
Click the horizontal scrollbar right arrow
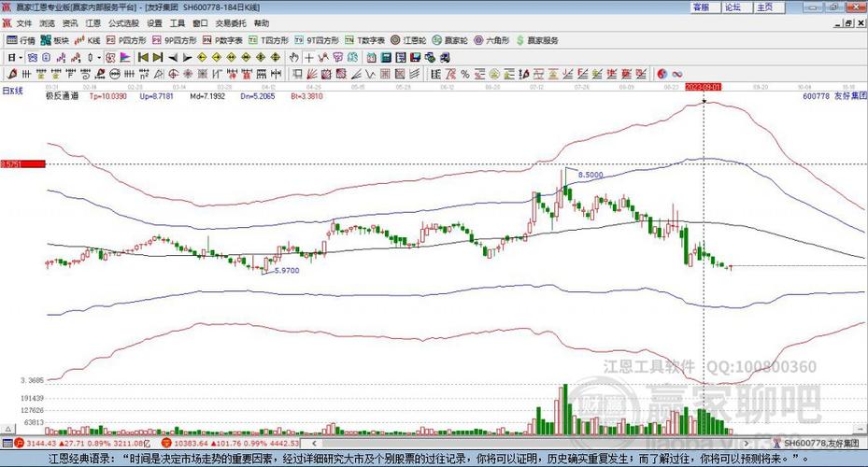(747, 444)
